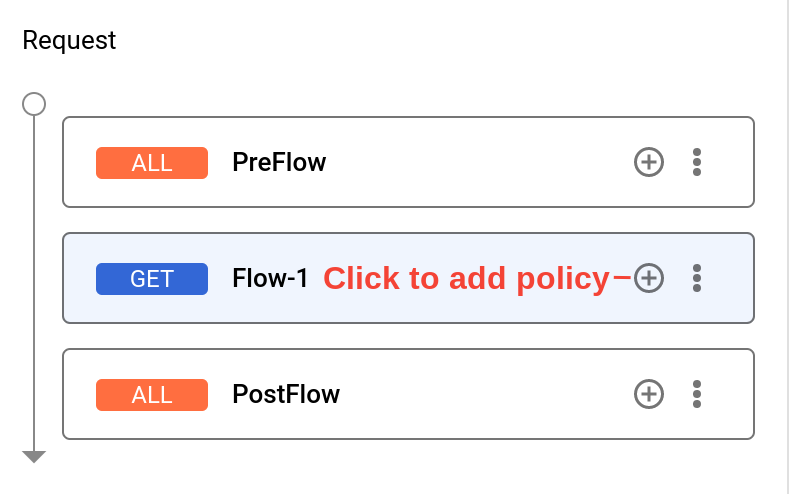Click the blue GET badge on Flow-1
Image resolution: width=792 pixels, height=494 pixels.
152,279
